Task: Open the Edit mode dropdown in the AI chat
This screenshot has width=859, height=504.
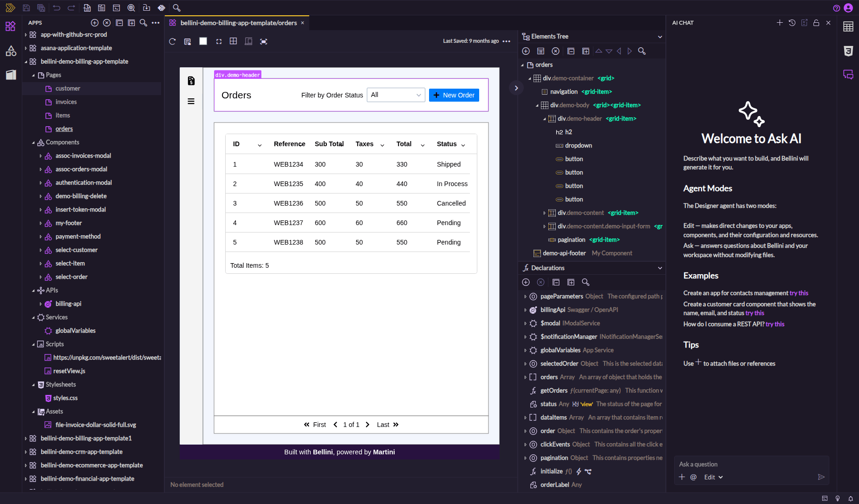Action: pyautogui.click(x=714, y=477)
